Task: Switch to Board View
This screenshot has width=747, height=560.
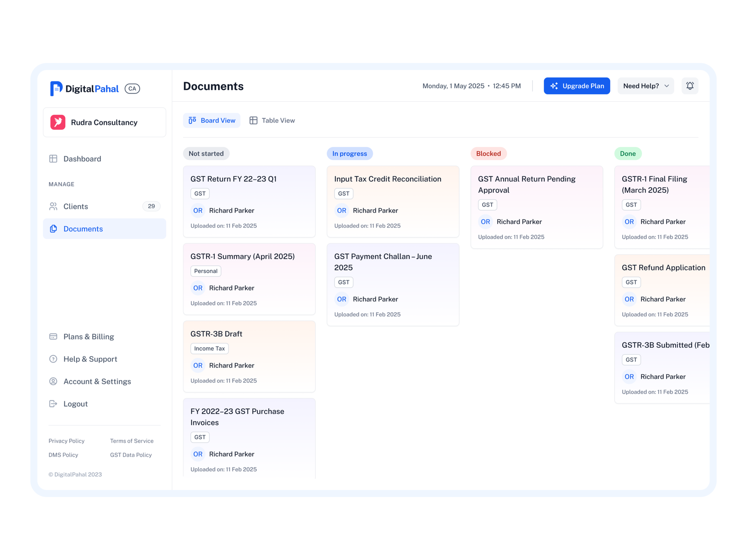Action: click(212, 120)
